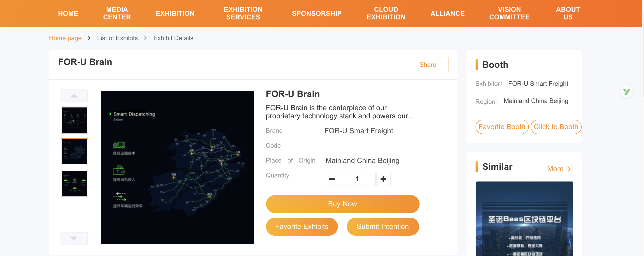Click the Favorite Booth button
The height and width of the screenshot is (256, 644).
coord(502,127)
